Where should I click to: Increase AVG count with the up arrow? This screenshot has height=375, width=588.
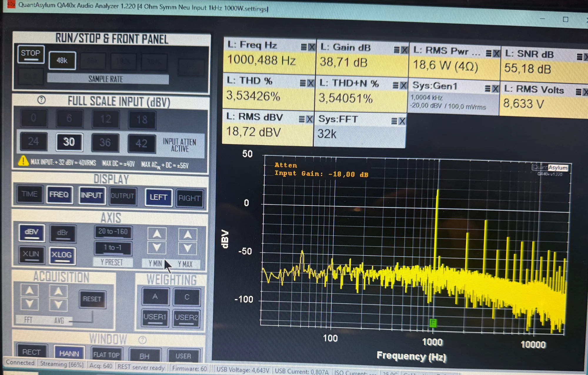(59, 291)
